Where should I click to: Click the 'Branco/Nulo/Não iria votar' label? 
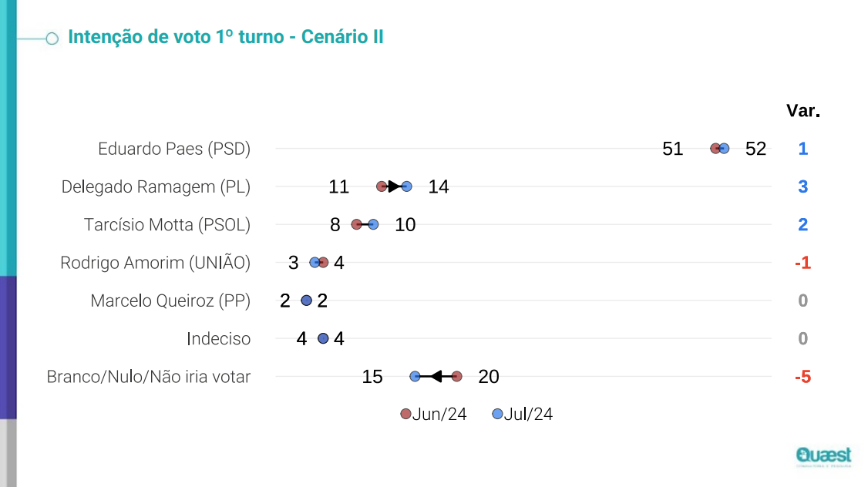pyautogui.click(x=149, y=377)
